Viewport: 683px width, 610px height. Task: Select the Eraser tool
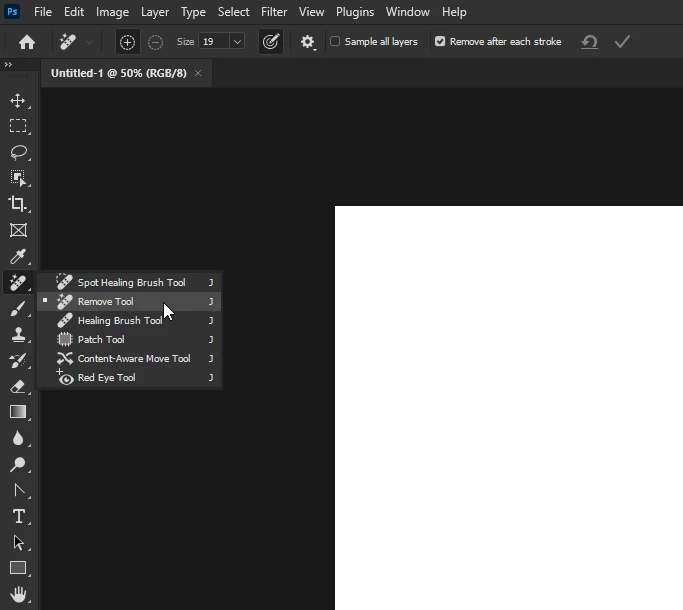point(18,386)
